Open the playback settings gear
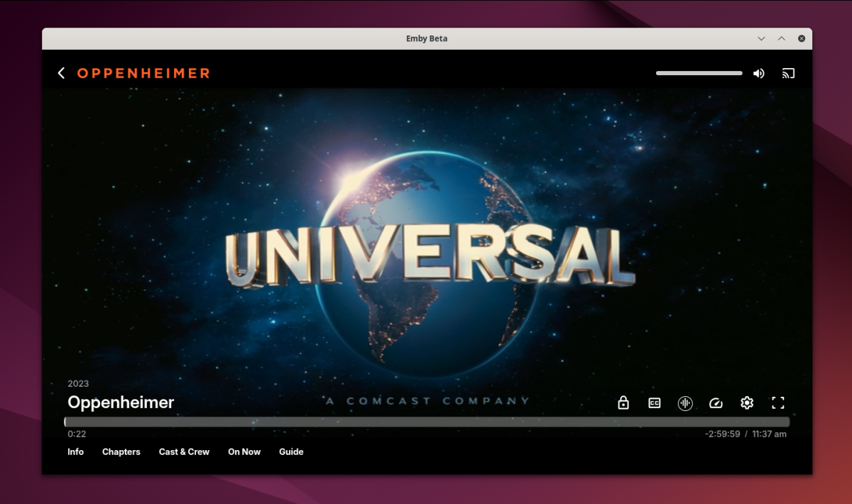The height and width of the screenshot is (504, 852). point(746,402)
